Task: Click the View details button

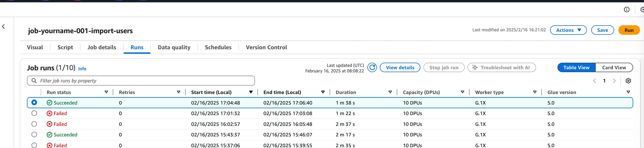Action: click(x=400, y=68)
